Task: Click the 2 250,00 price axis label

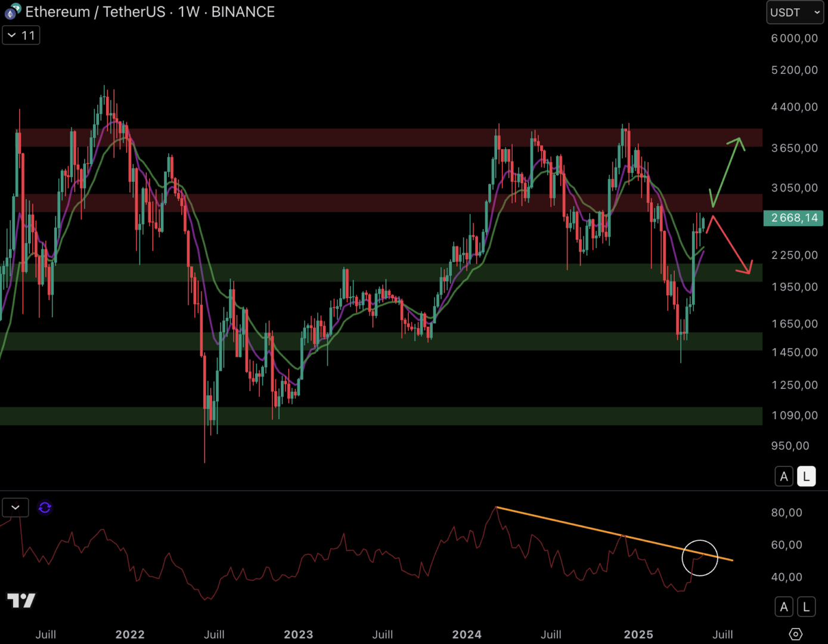Action: 795,255
